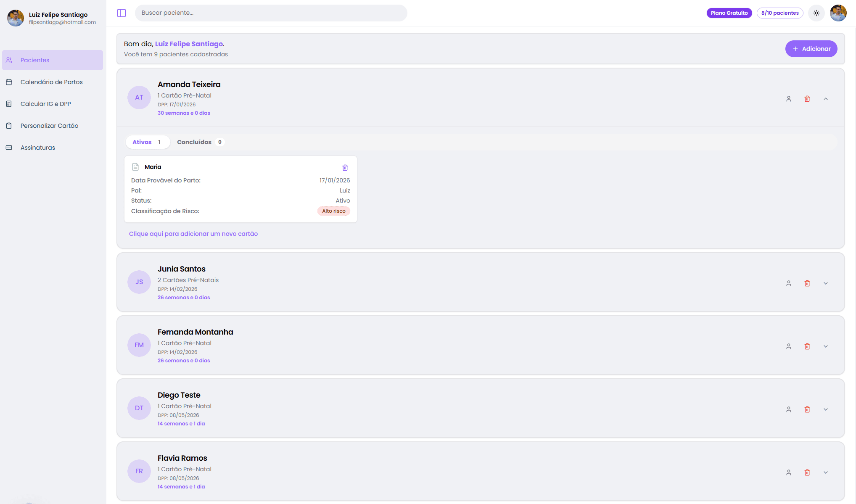The width and height of the screenshot is (856, 504).
Task: Click the user avatar in top right
Action: (838, 13)
